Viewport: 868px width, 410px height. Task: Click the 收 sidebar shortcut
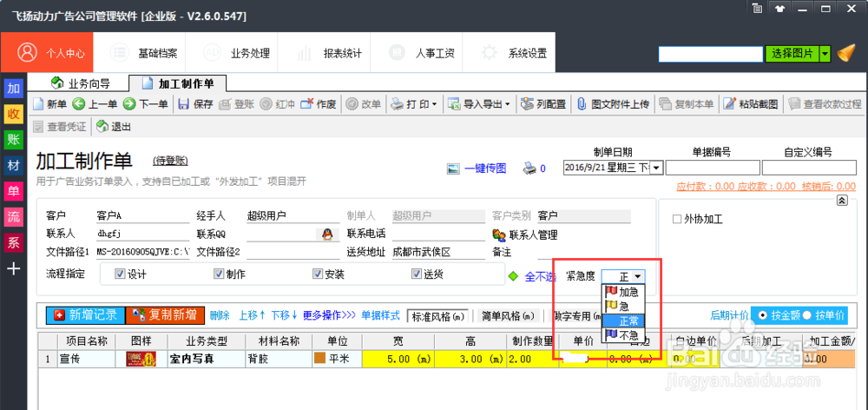point(13,114)
